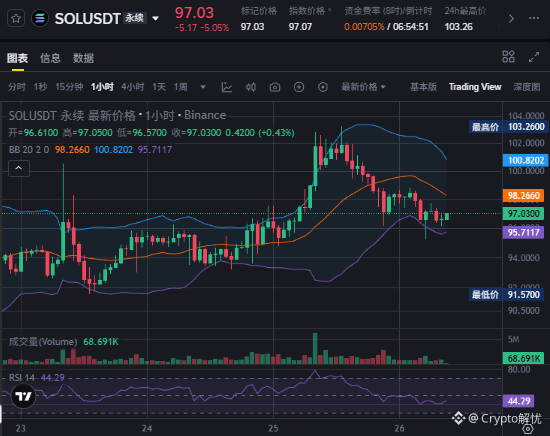Click the 24h最高价 label
Screen dimensions: 550x436
465,11
